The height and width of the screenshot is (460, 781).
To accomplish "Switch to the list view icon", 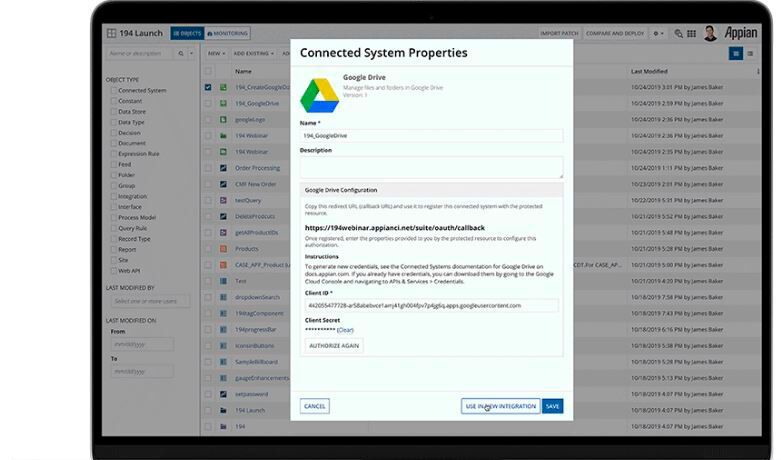I will [750, 53].
